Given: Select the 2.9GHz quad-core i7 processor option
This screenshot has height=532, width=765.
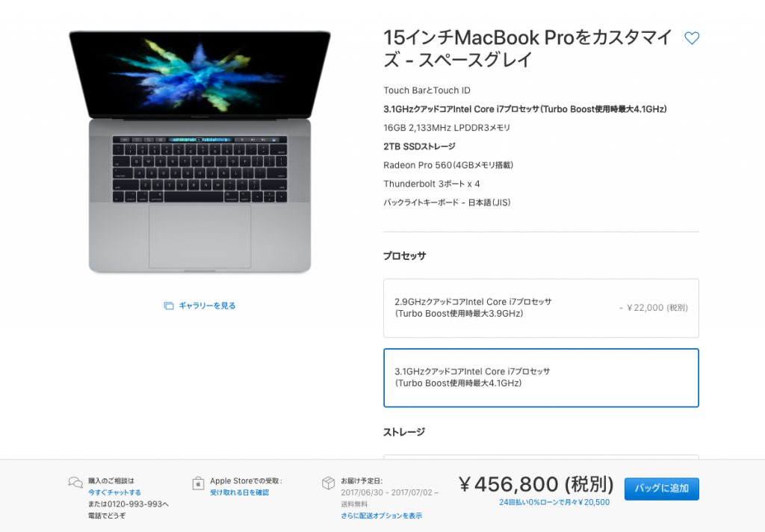Looking at the screenshot, I should click(x=541, y=308).
